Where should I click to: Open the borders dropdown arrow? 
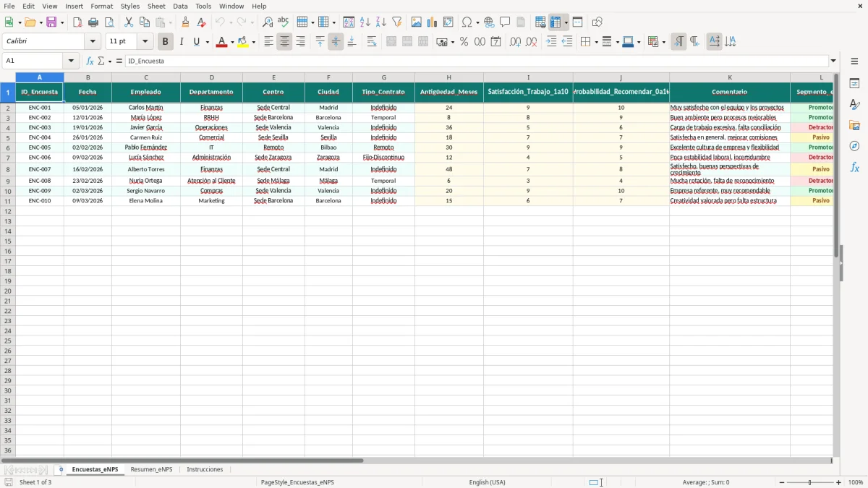(595, 42)
